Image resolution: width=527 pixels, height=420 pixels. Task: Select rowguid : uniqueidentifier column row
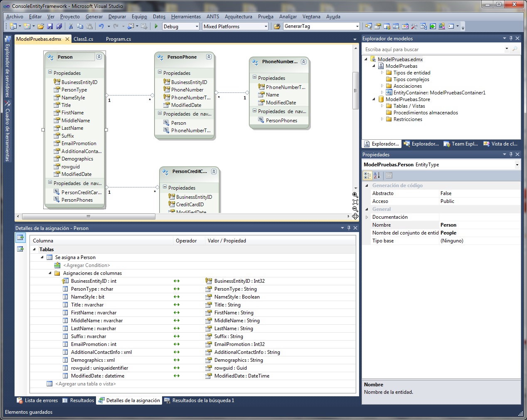point(99,368)
